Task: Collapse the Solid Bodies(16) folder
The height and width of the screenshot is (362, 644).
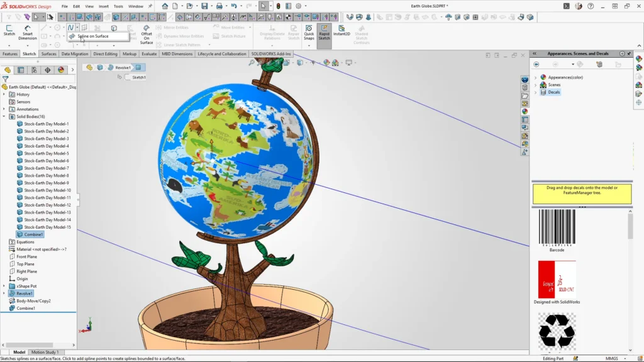Action: [4, 116]
